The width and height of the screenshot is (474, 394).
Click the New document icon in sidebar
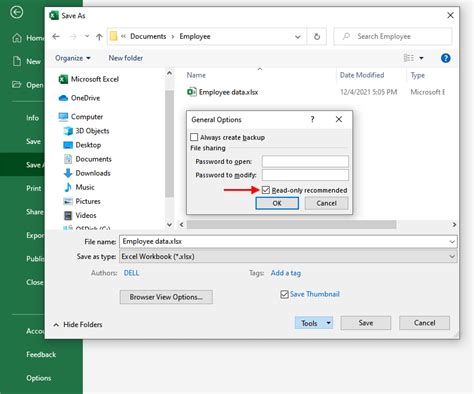point(17,61)
